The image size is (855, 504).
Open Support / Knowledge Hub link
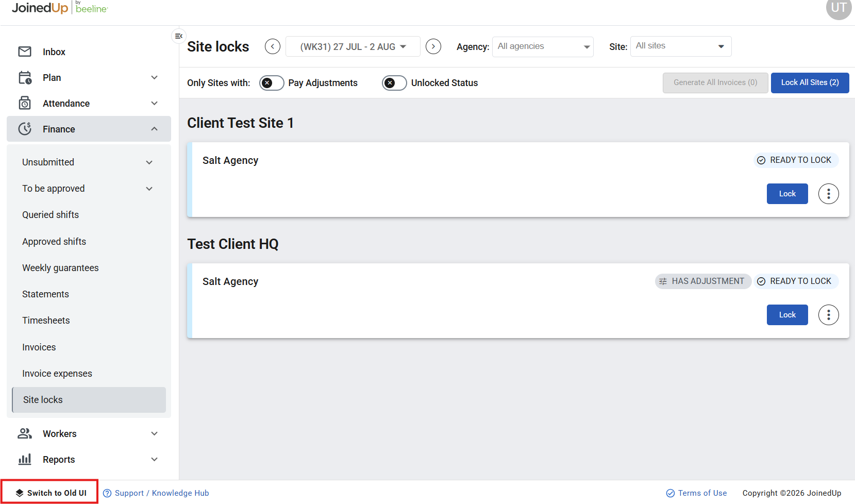point(156,493)
